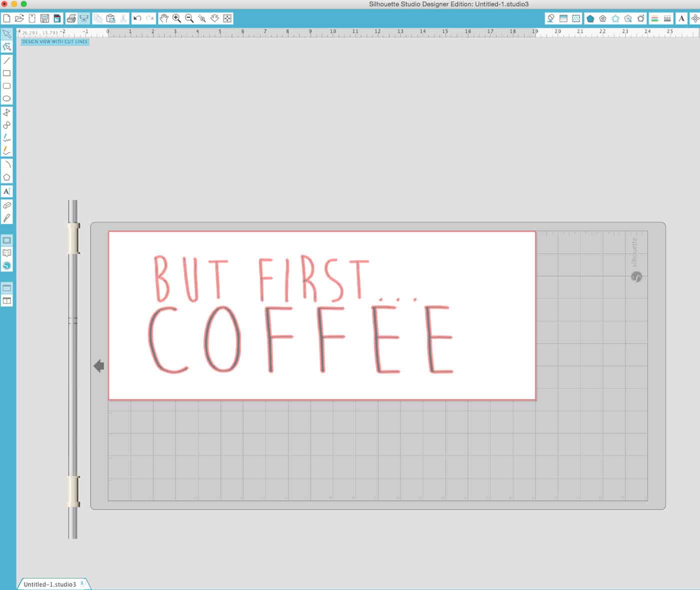
Task: Select the COFFEE text design
Action: [x=300, y=339]
